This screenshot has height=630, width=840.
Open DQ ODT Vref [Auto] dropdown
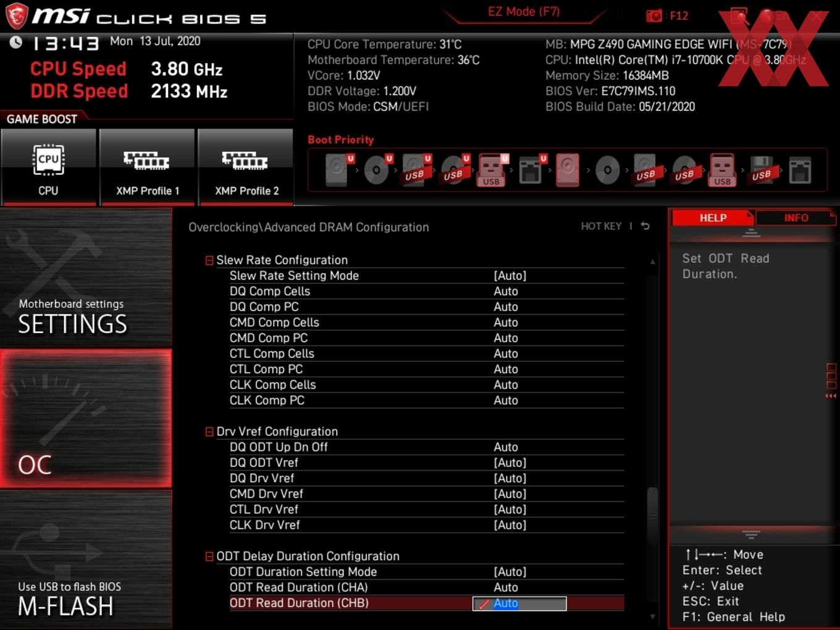pos(510,463)
